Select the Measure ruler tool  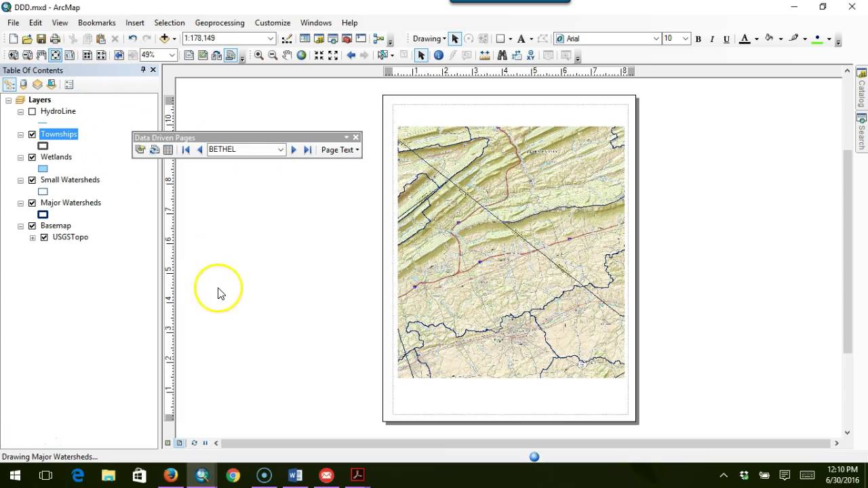tap(484, 55)
